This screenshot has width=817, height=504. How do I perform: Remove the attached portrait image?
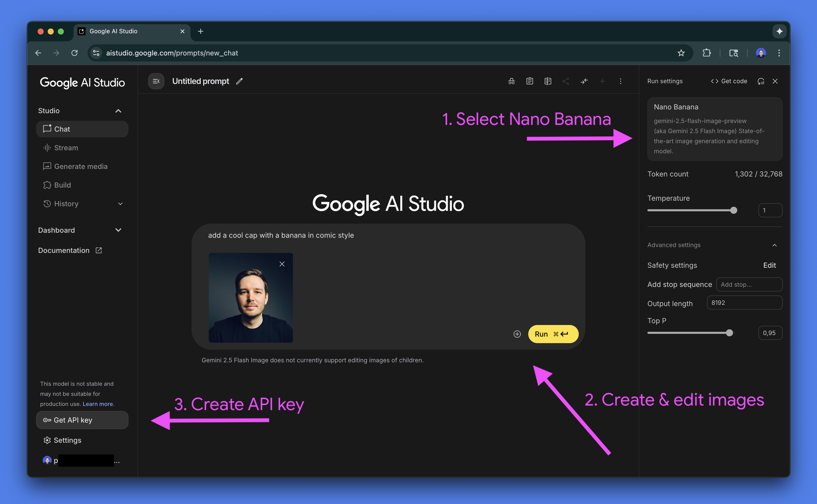tap(282, 264)
